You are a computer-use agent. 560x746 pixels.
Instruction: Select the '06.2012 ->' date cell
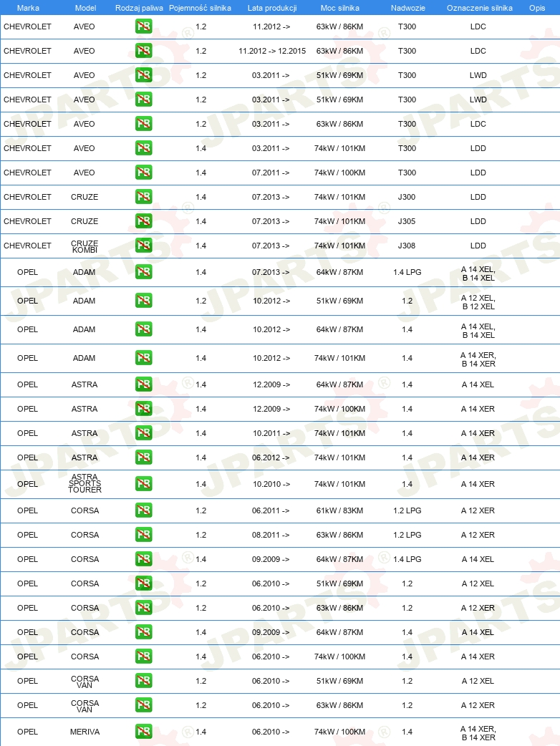pyautogui.click(x=271, y=457)
